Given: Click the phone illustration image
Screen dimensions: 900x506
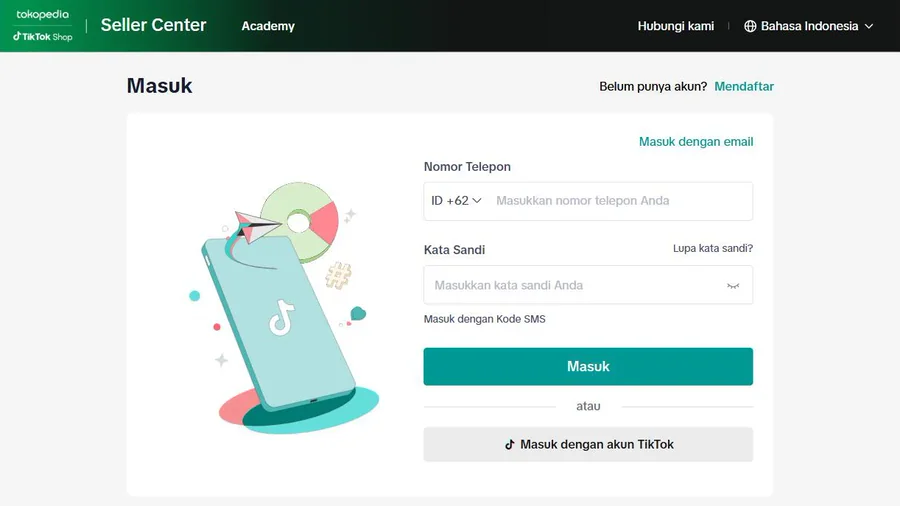Looking at the screenshot, I should [284, 308].
